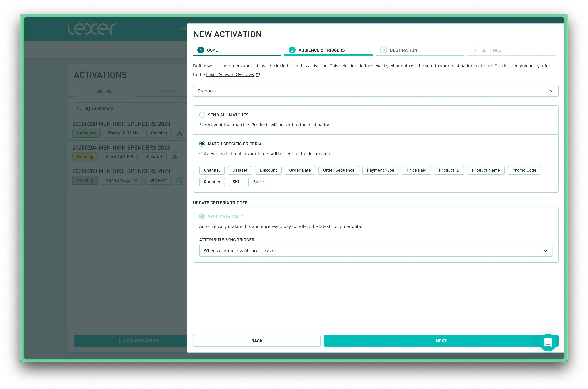Screen dimensions: 588x389
Task: Click the Back button
Action: point(257,341)
